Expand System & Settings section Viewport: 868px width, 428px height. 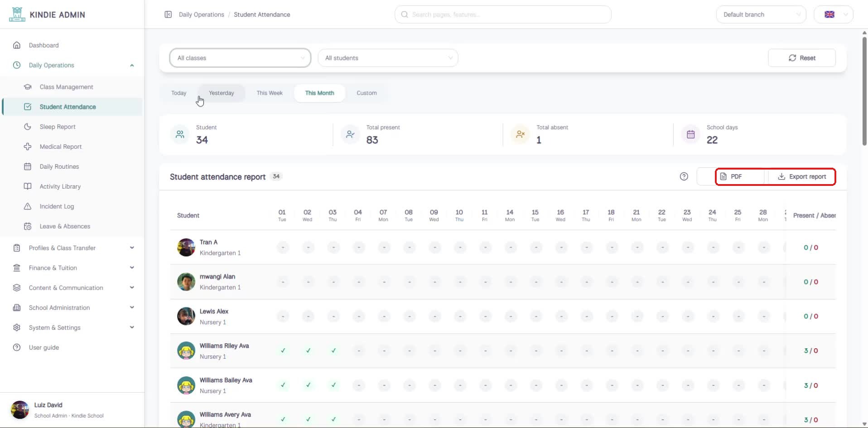click(132, 328)
